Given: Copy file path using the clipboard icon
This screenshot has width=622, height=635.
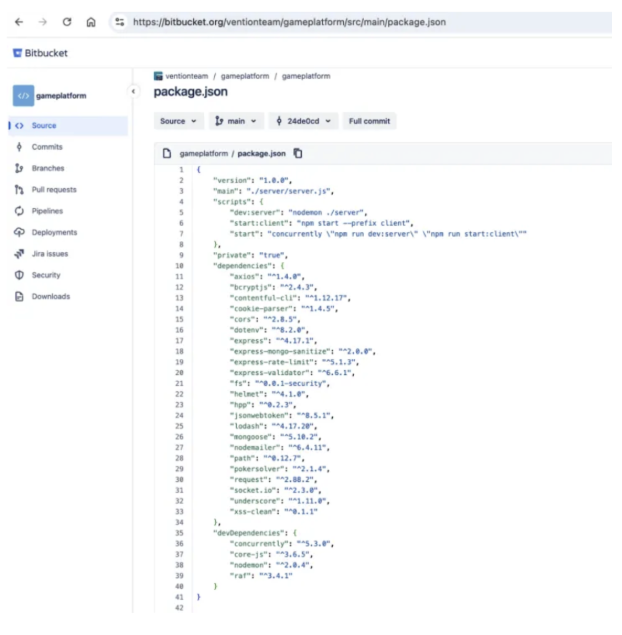Looking at the screenshot, I should [298, 153].
